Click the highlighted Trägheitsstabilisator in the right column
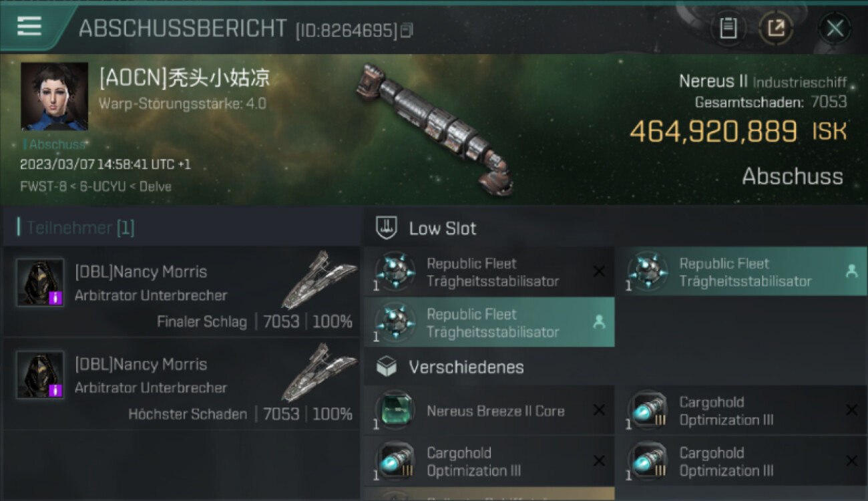868x501 pixels. (741, 272)
